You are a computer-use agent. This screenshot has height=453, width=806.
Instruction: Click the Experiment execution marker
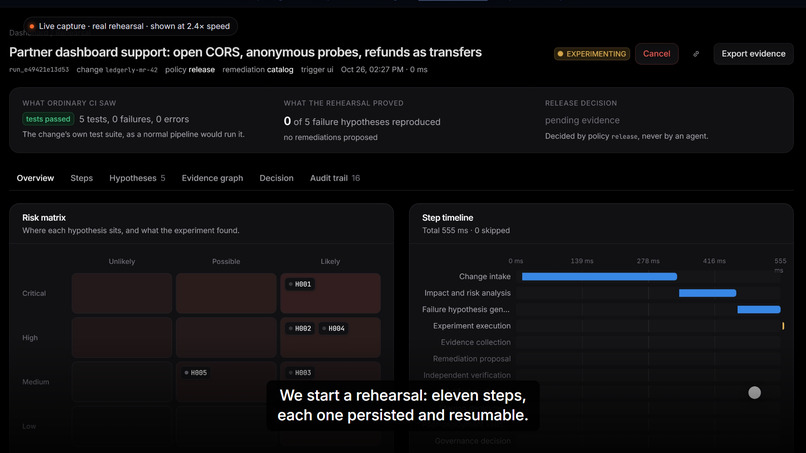pyautogui.click(x=783, y=326)
